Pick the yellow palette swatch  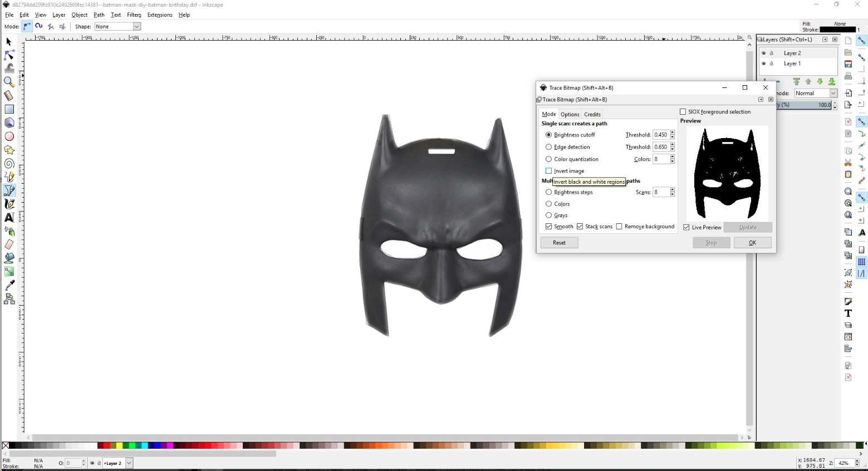tap(119, 445)
